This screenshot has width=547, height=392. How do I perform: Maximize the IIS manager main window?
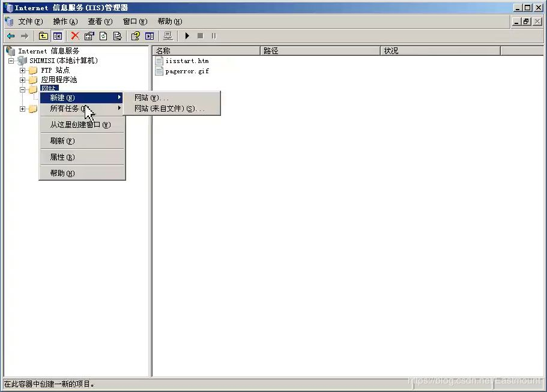(x=528, y=8)
